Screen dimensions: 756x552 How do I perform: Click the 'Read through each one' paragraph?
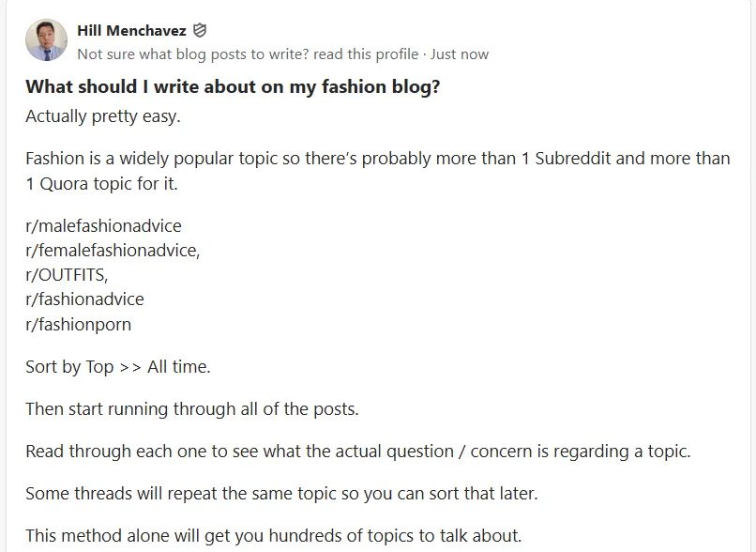357,452
